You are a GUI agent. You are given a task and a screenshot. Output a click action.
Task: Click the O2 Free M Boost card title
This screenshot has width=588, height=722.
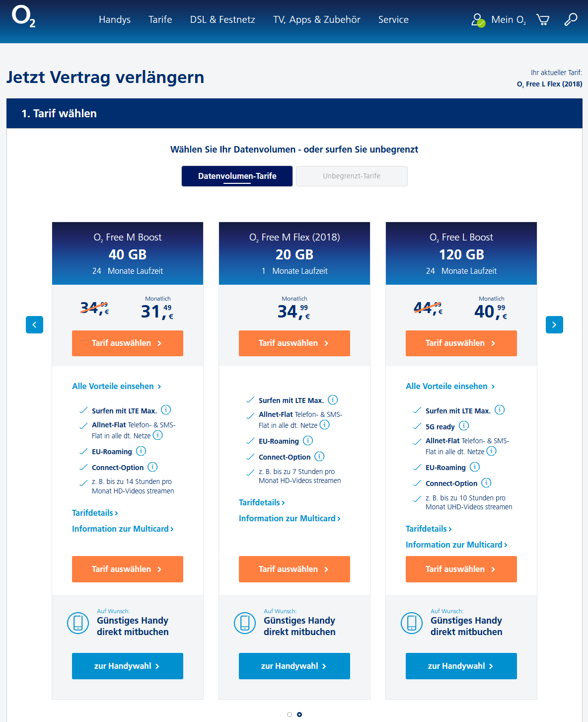click(x=128, y=238)
